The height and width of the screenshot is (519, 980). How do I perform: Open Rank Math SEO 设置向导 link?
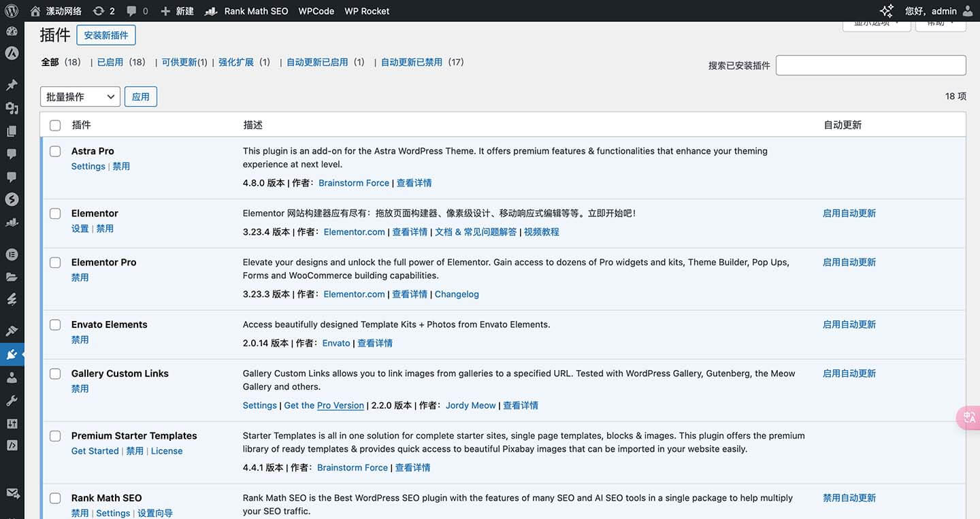pos(155,514)
